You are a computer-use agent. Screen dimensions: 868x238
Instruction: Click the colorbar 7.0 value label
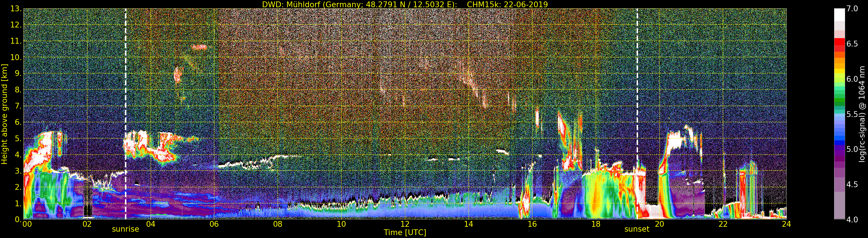coord(852,9)
